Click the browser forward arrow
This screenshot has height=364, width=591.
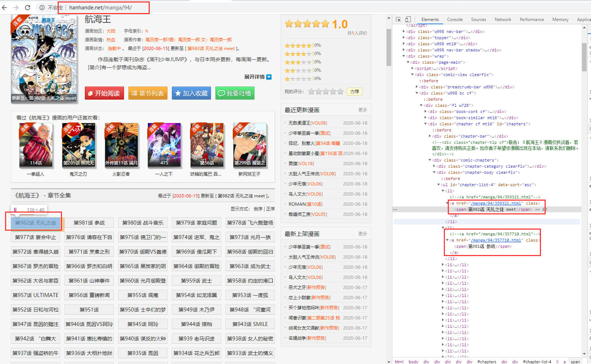click(16, 7)
